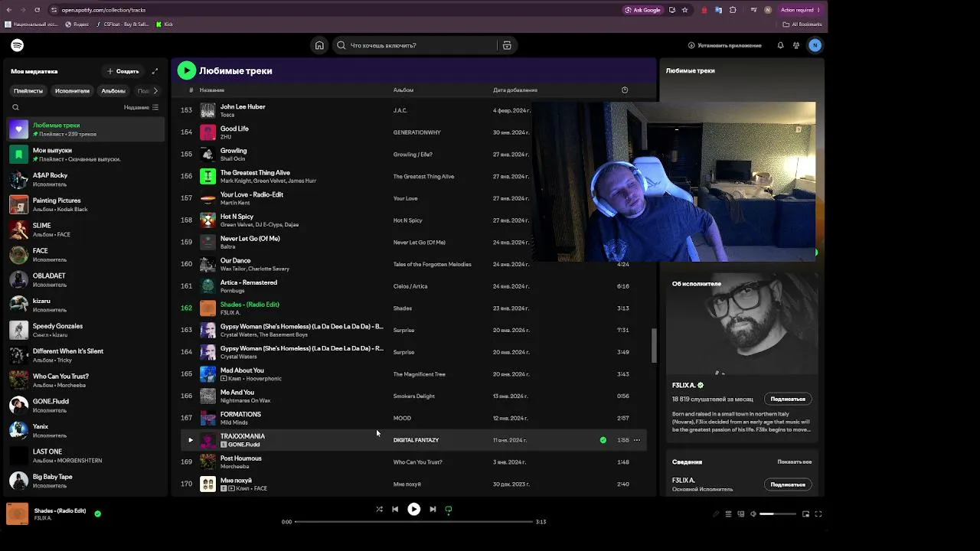Click the track list scrollbar thumb

pyautogui.click(x=653, y=346)
